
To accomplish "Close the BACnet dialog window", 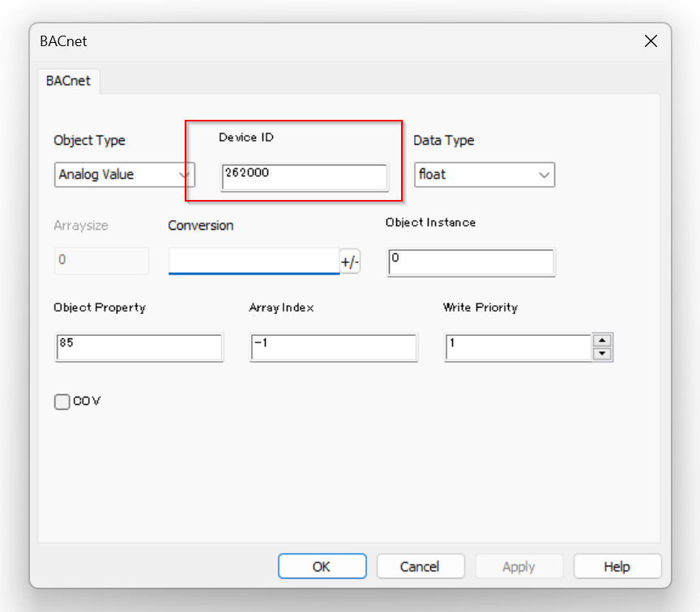I will point(651,41).
